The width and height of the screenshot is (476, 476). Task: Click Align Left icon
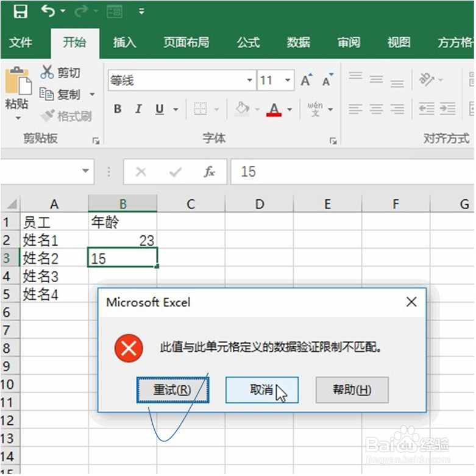(x=355, y=108)
